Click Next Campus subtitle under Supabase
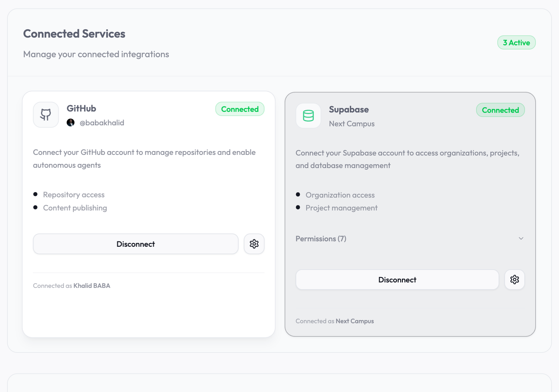Image resolution: width=559 pixels, height=392 pixels. [352, 124]
